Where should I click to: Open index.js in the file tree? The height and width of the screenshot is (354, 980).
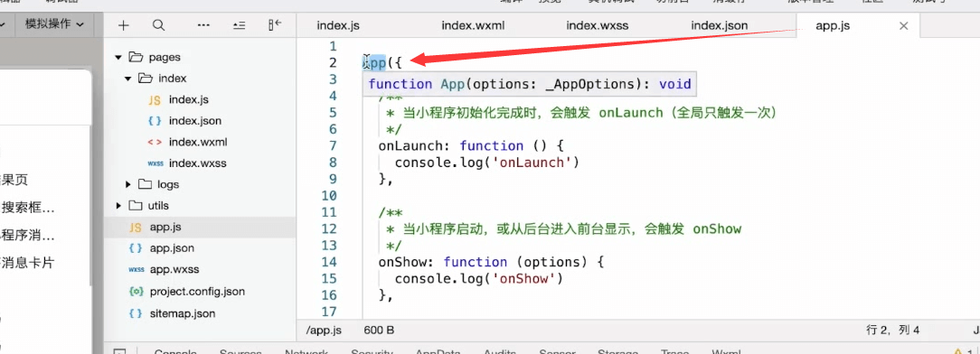click(x=189, y=100)
